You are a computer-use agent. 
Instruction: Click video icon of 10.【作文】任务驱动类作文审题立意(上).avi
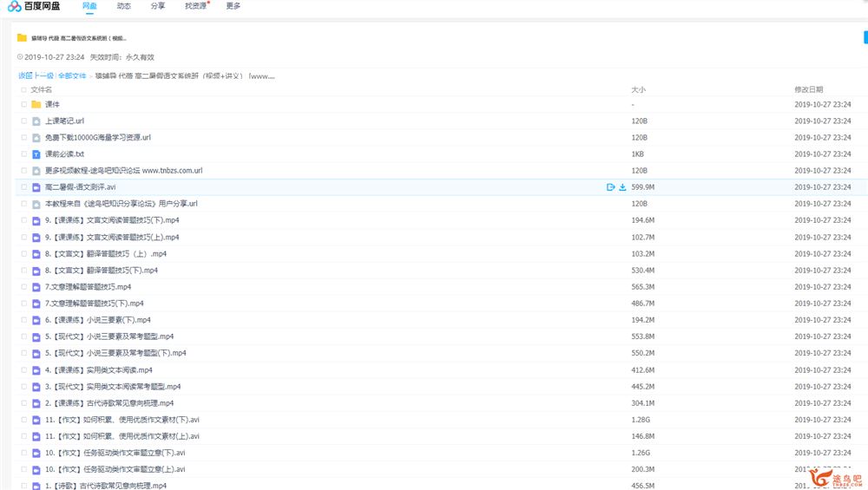[x=36, y=469]
